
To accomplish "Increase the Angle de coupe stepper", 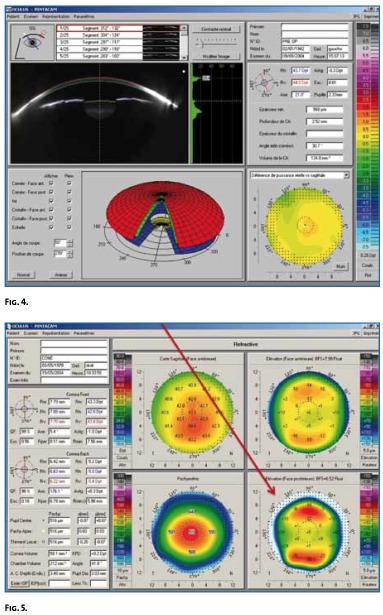I will coord(70,241).
